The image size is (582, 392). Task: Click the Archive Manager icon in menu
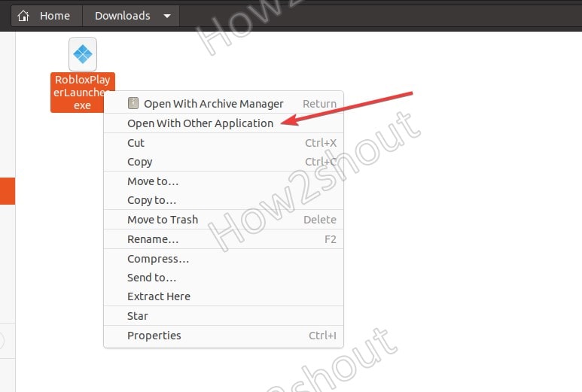pos(133,103)
